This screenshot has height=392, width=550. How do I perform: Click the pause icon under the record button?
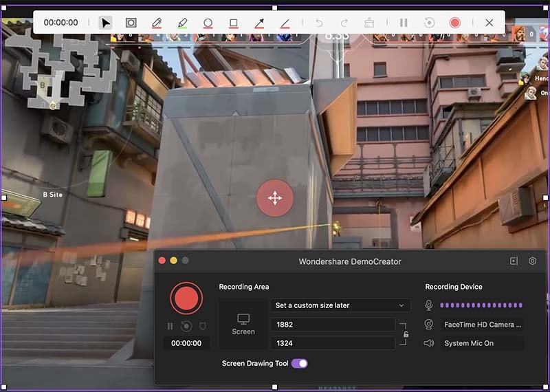coord(170,327)
